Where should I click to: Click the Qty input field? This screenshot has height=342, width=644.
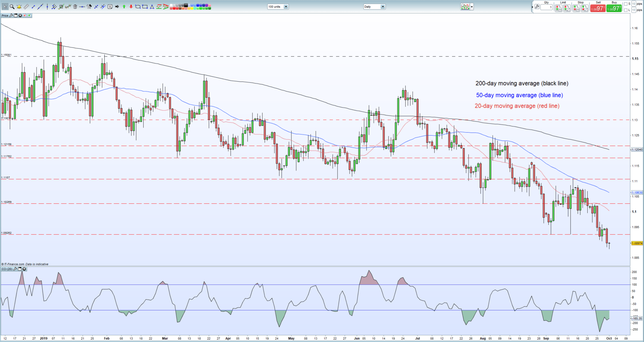546,7
